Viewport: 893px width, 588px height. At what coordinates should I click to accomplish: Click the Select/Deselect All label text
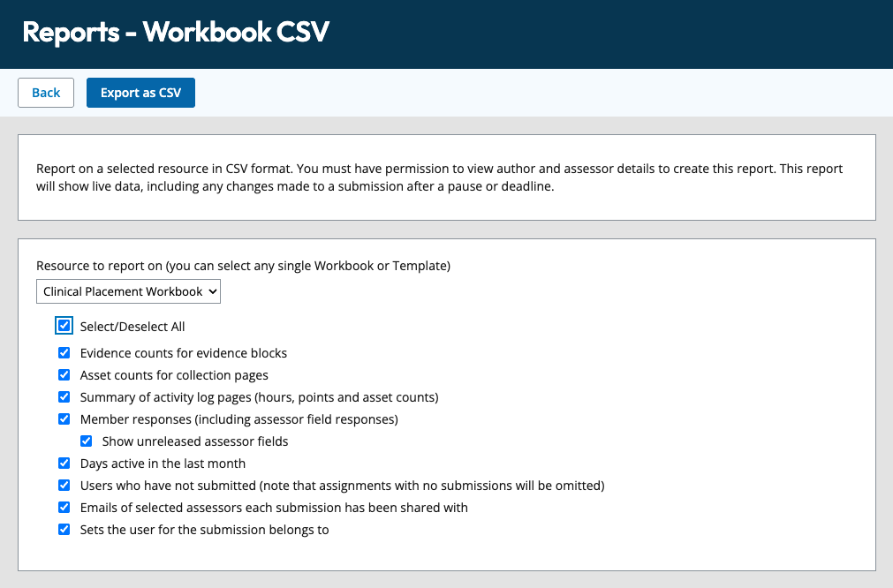click(x=132, y=327)
